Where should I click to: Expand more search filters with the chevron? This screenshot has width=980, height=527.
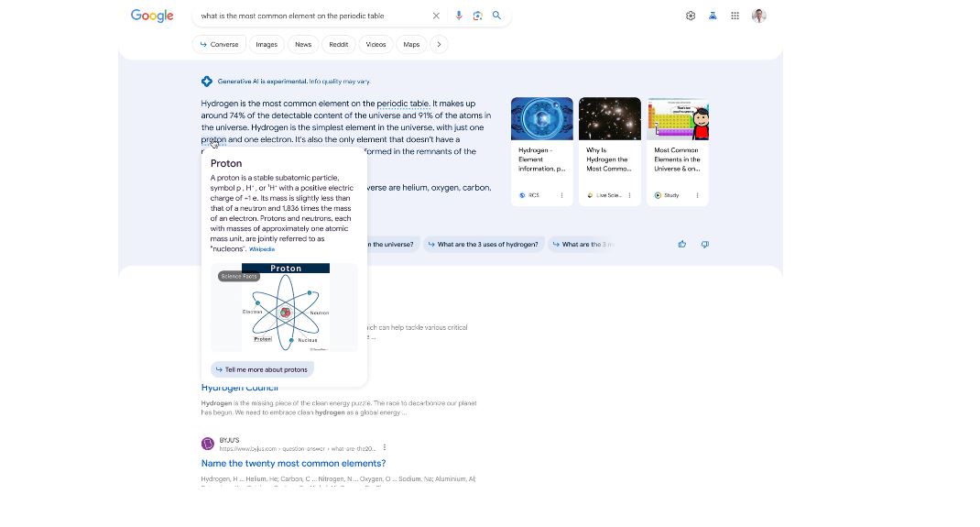point(439,44)
